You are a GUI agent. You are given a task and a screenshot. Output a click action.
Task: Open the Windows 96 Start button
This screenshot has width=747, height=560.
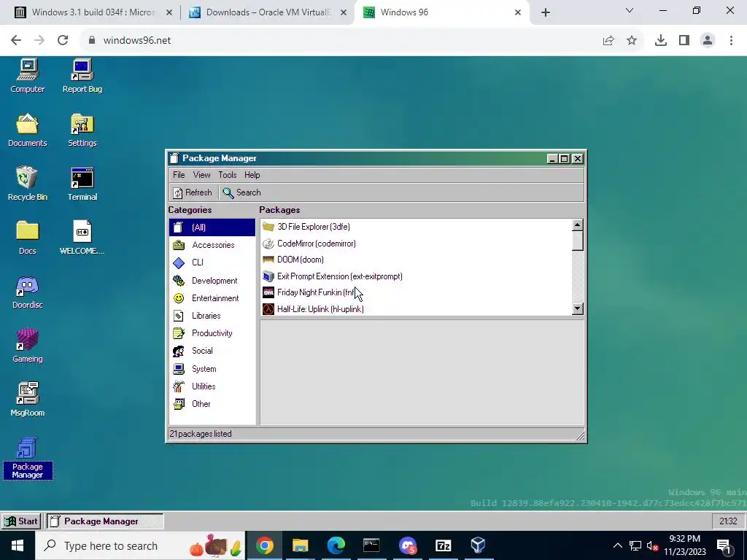pos(21,521)
